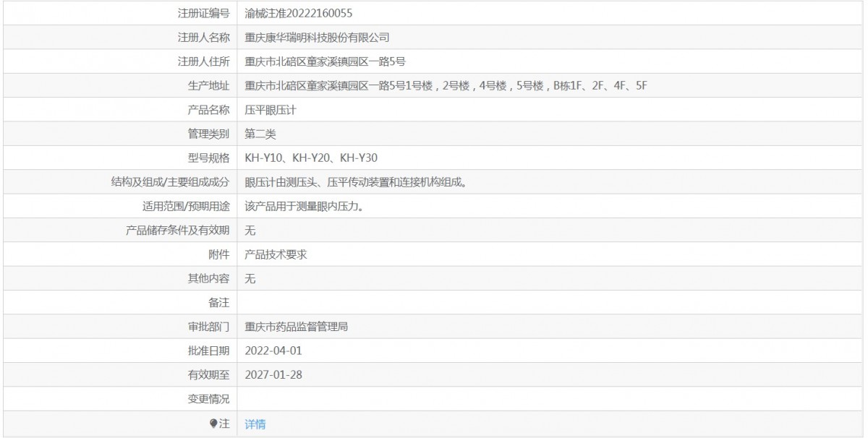This screenshot has width=868, height=438.
Task: Click the 型号规格 label
Action: 209,158
